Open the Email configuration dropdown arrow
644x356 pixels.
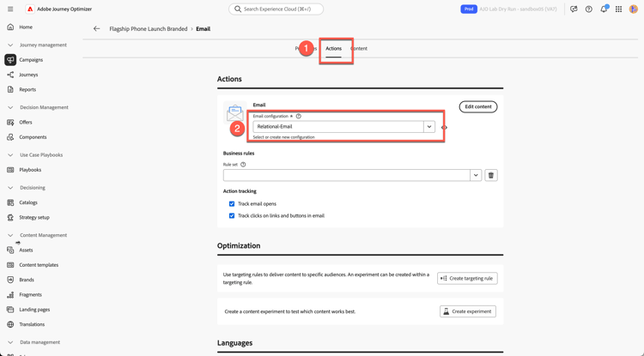click(x=429, y=127)
